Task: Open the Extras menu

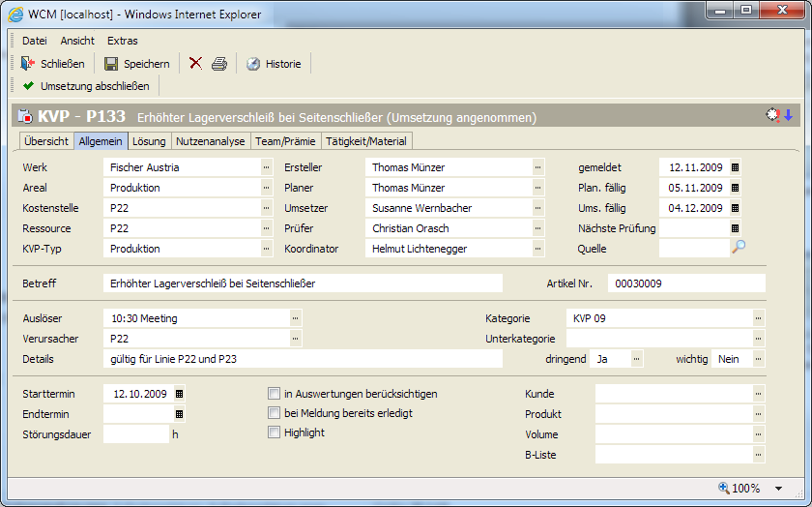Action: 123,41
